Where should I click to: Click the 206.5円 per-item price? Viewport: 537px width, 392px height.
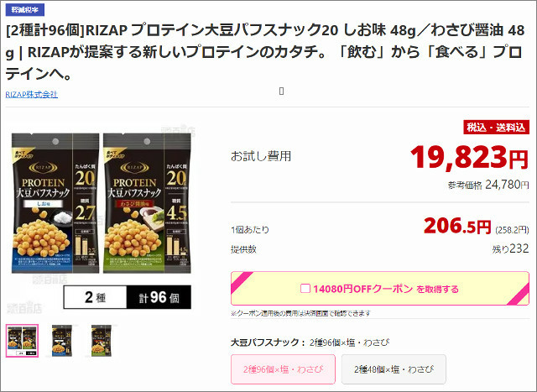[x=457, y=226]
